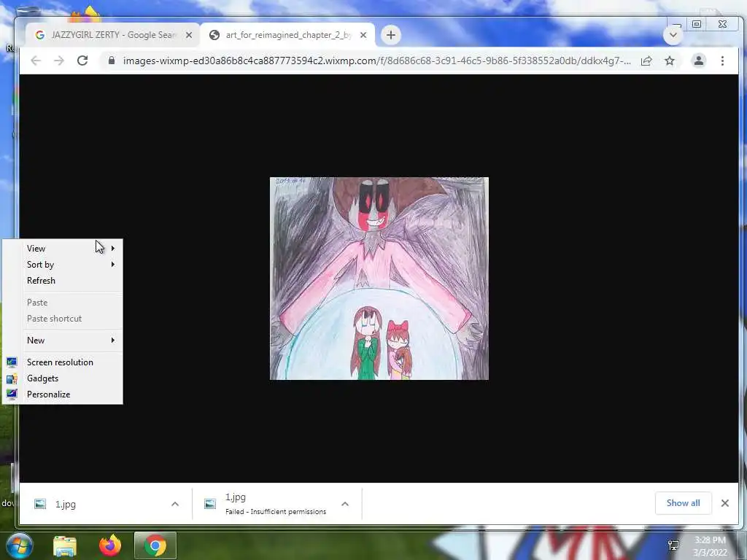This screenshot has width=747, height=560.
Task: Click the network icon in system tray
Action: tap(673, 545)
